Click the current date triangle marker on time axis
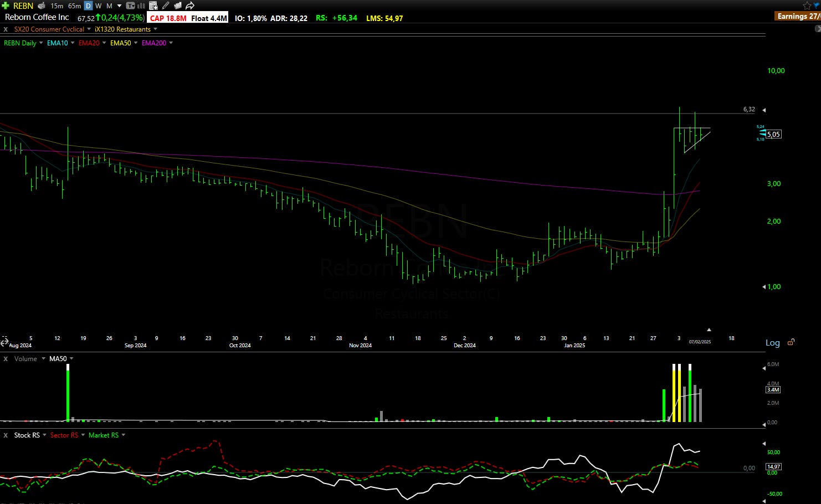This screenshot has height=504, width=821. 709,330
